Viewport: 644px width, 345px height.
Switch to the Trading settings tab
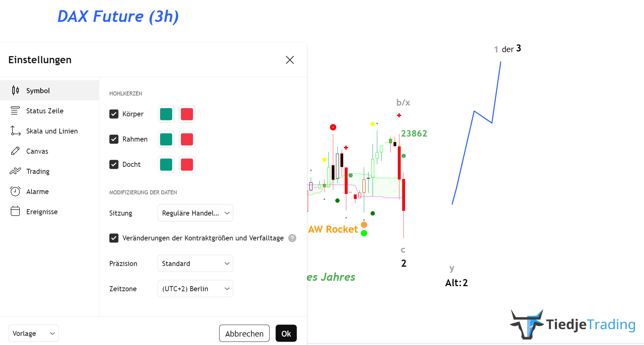click(x=38, y=171)
